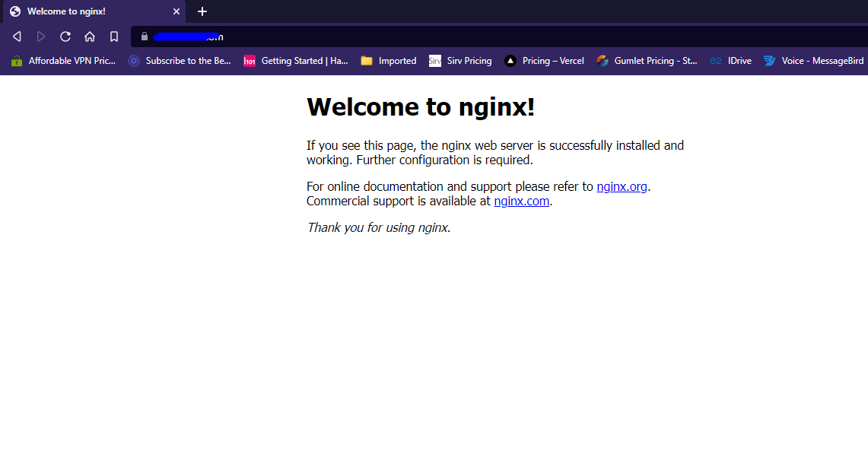868x457 pixels.
Task: Go forward to the next page
Action: 41,36
